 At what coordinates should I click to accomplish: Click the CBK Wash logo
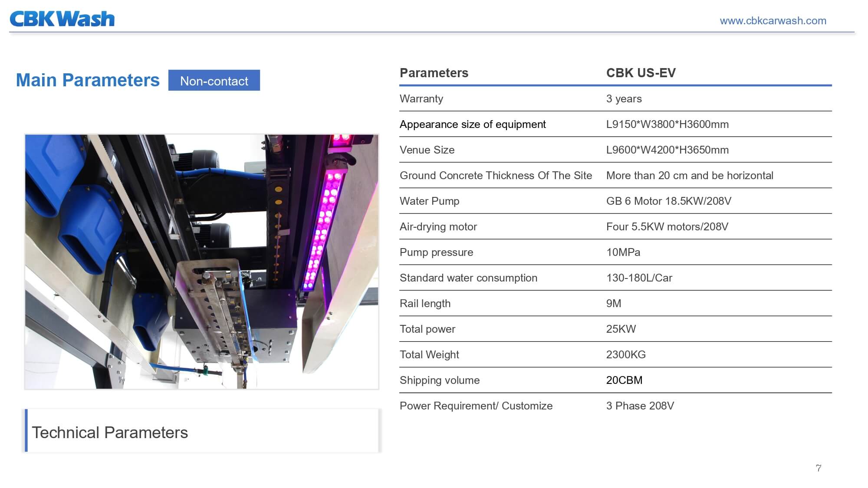62,19
